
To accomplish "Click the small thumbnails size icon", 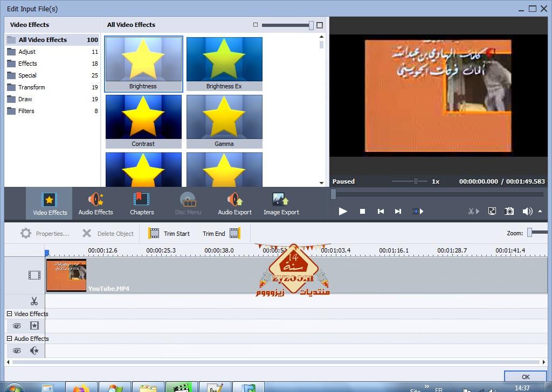I will [256, 25].
